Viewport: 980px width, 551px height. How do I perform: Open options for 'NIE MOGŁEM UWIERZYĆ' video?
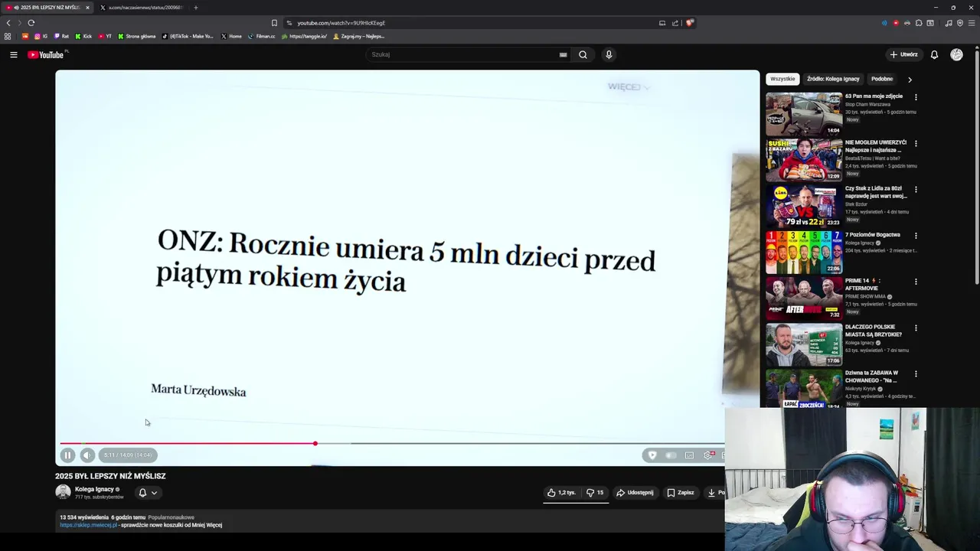916,143
